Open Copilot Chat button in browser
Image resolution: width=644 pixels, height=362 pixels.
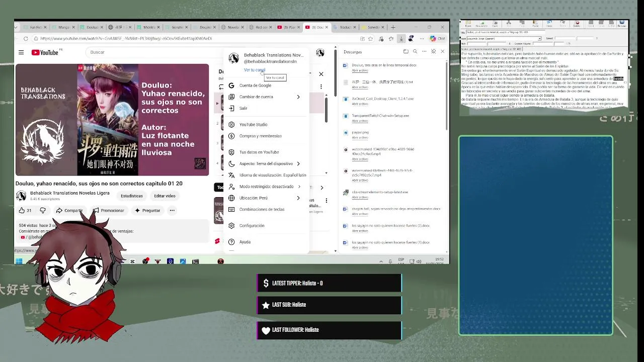click(437, 39)
